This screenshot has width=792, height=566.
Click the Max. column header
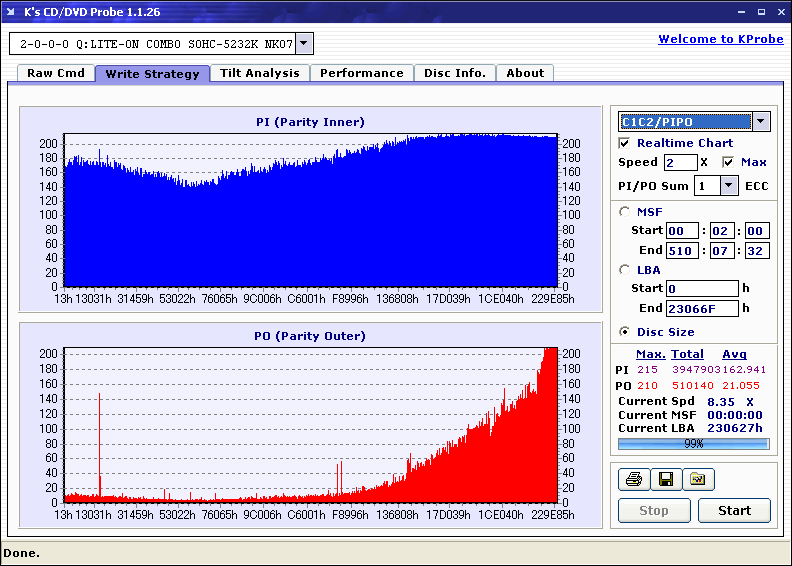pyautogui.click(x=651, y=354)
